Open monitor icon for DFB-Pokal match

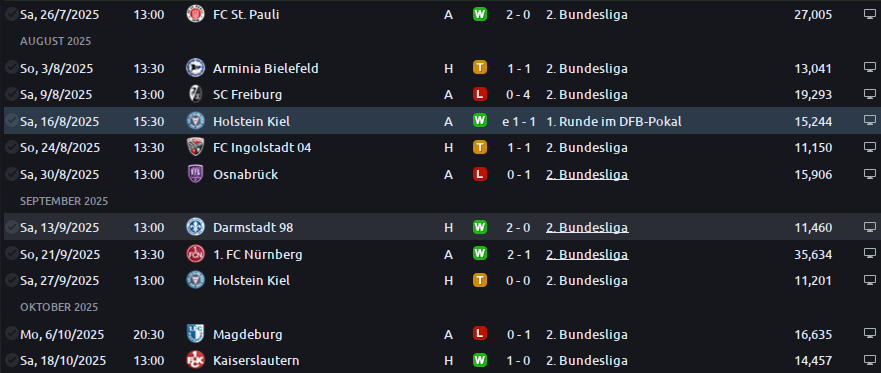(x=870, y=120)
